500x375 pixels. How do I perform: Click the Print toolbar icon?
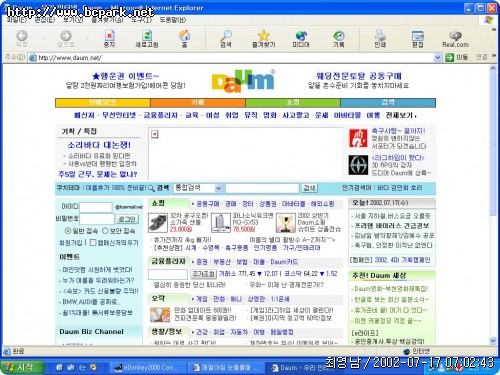(380, 35)
